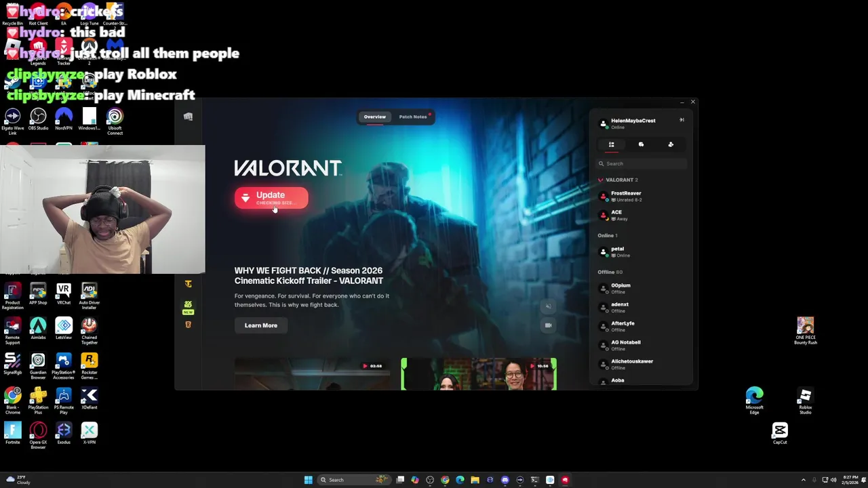Viewport: 868px width, 488px height.
Task: Open Rockstar Games launcher icon
Action: point(89,366)
